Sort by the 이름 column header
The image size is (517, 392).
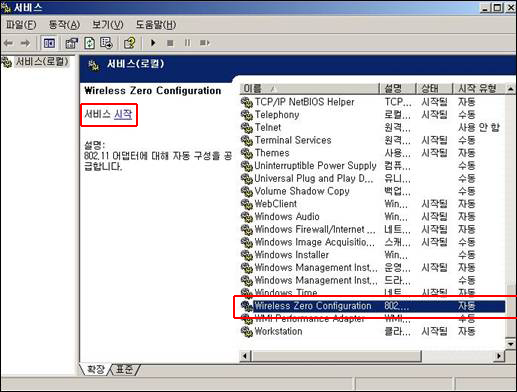(309, 89)
